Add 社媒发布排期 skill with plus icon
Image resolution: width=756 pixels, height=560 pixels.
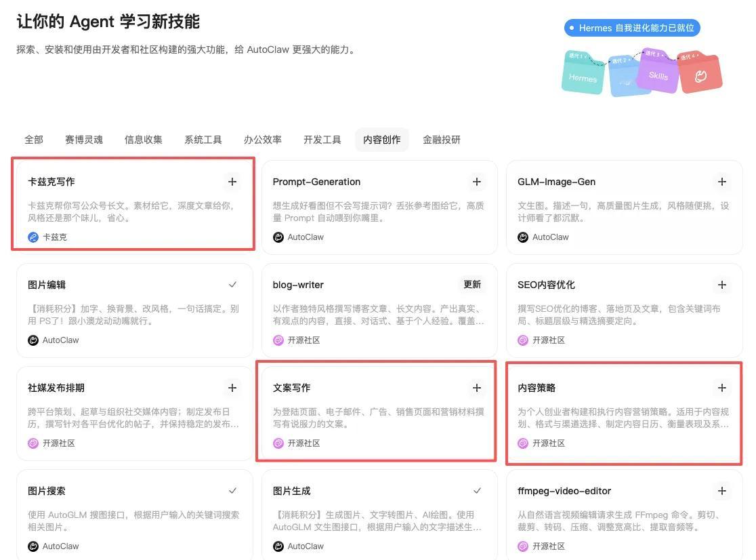(x=232, y=388)
